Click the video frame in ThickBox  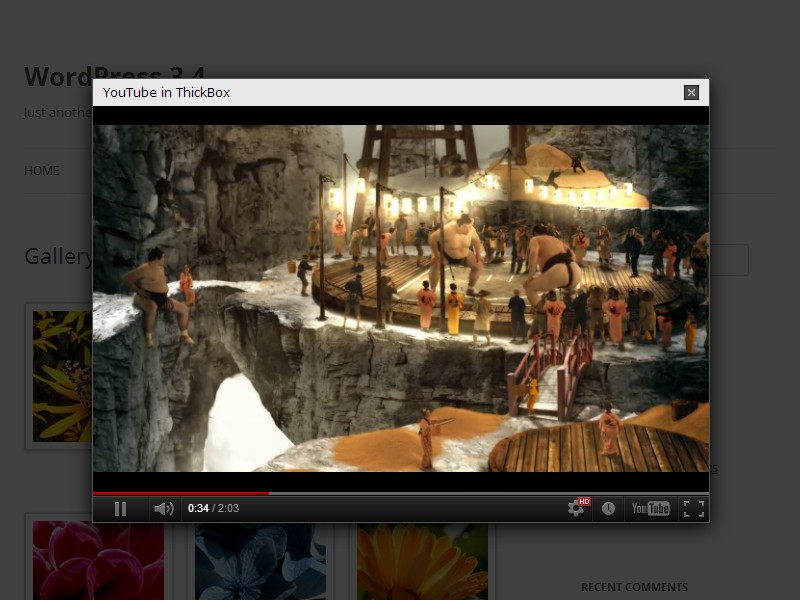401,298
